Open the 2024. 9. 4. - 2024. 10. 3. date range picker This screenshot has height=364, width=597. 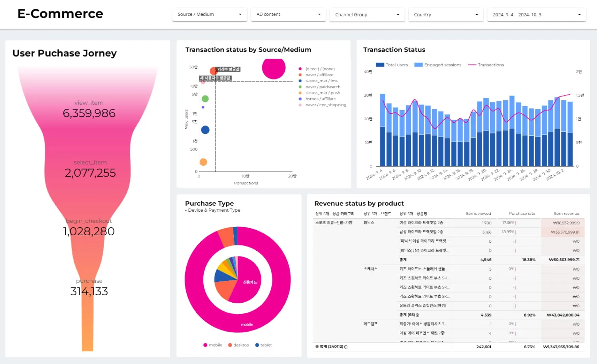537,14
